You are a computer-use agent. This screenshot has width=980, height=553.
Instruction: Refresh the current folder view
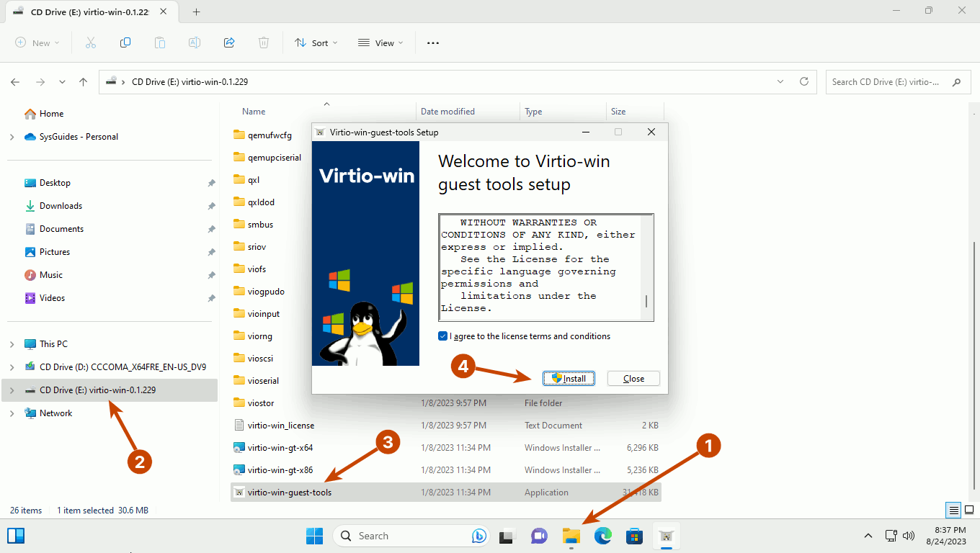click(x=804, y=82)
